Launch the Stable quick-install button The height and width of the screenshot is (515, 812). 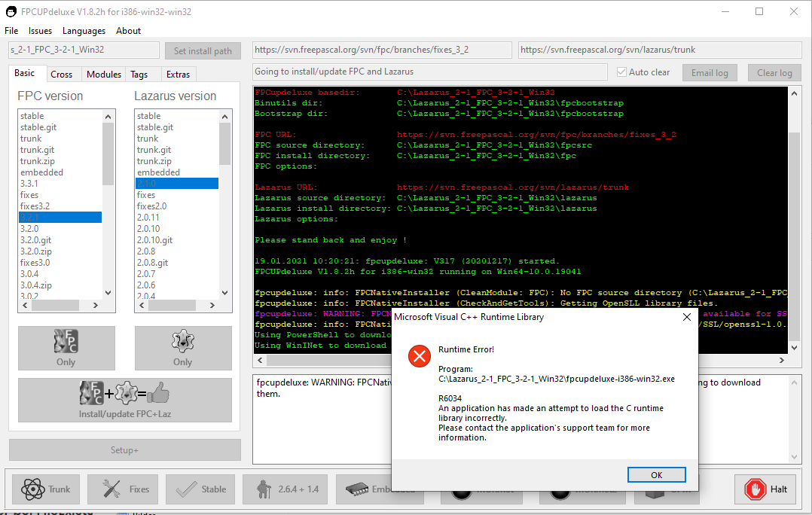(200, 489)
